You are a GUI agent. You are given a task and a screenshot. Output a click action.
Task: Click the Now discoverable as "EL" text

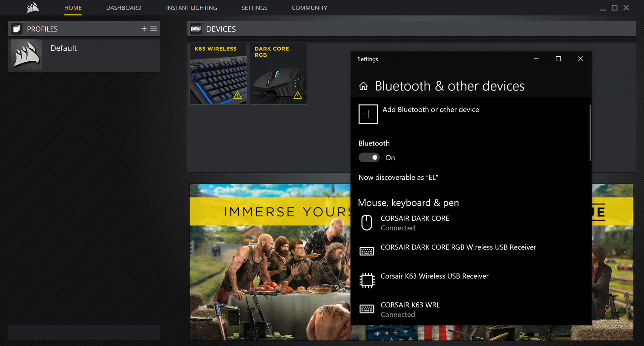click(398, 177)
